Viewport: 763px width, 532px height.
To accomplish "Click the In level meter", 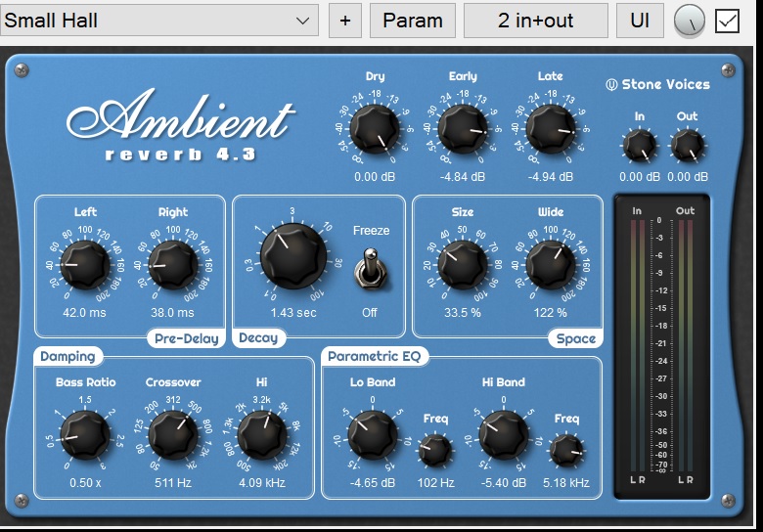I will pos(637,346).
